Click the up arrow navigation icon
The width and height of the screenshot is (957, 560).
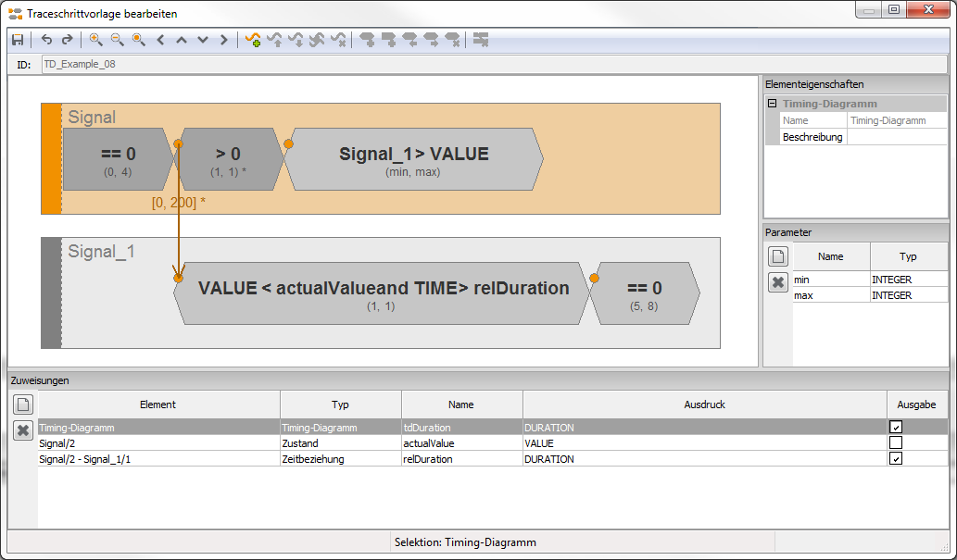click(x=182, y=40)
